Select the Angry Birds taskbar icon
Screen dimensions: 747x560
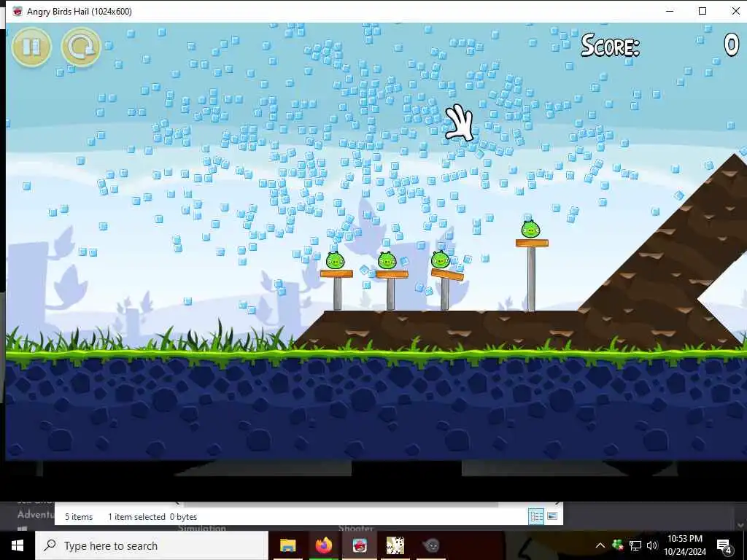pos(360,545)
